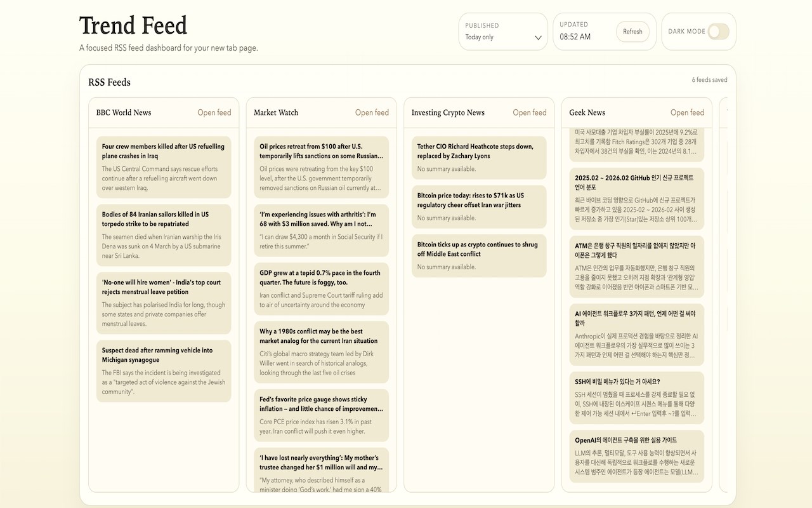Viewport: 812px width, 508px height.
Task: Open the Bitcoin price rises to $71k article
Action: point(479,206)
